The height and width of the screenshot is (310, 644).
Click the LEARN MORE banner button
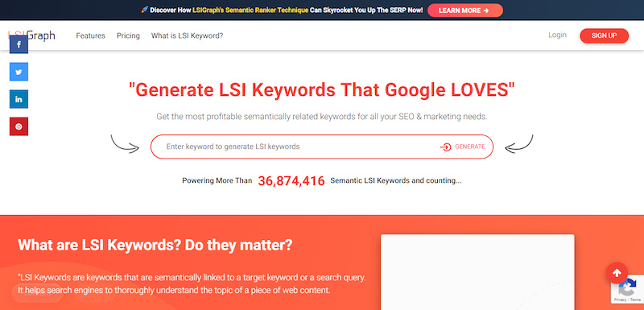point(465,10)
